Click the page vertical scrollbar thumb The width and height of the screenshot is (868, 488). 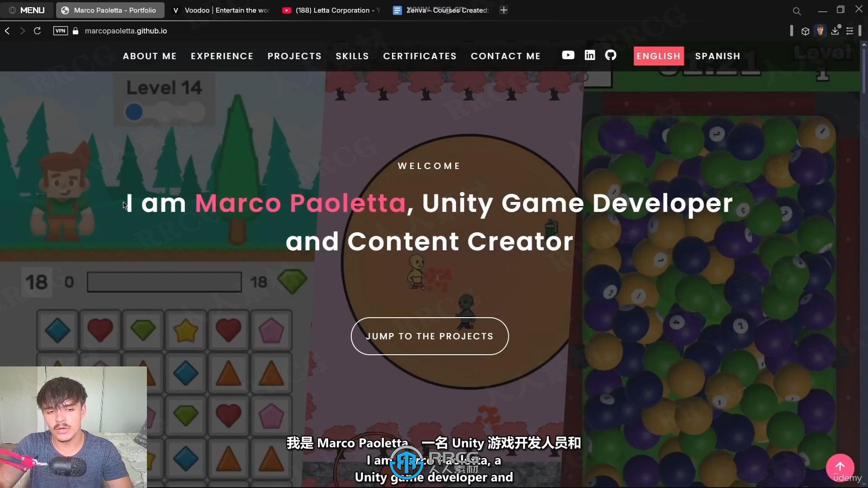(x=864, y=70)
